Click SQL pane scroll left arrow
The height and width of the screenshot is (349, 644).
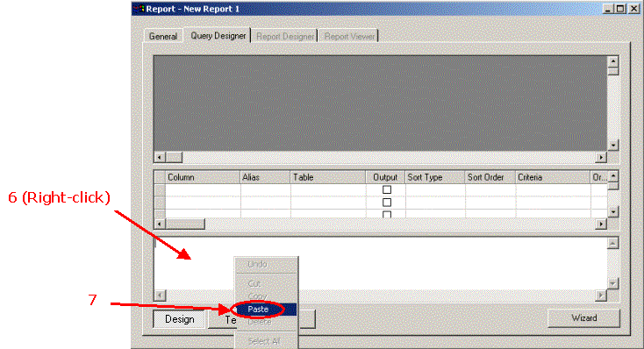(x=160, y=296)
